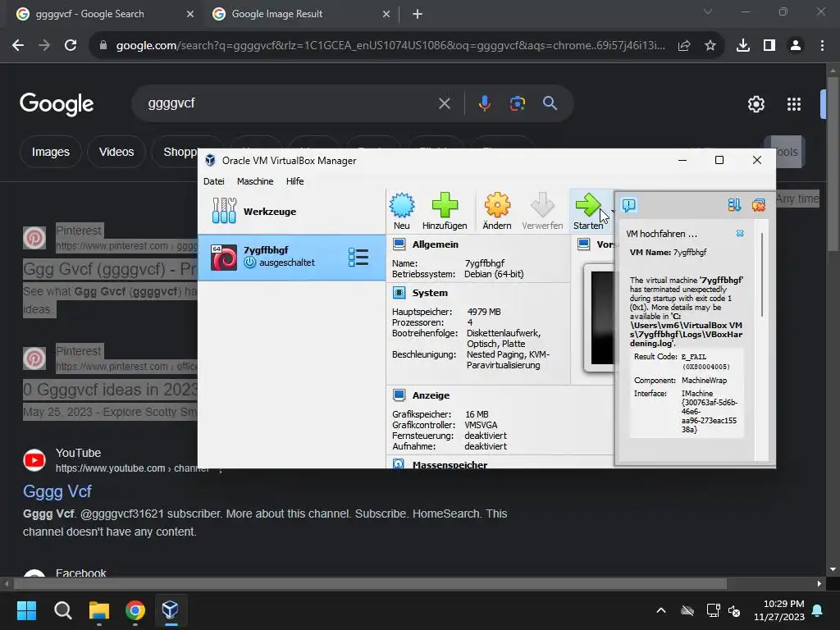Select the 'Debian (64-bit)' value text
The height and width of the screenshot is (630, 840).
(494, 274)
